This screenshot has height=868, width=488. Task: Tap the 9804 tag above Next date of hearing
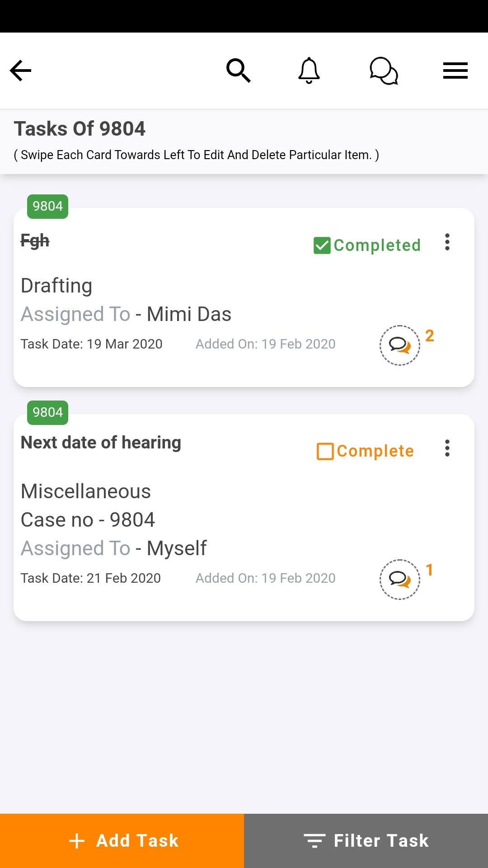point(47,413)
